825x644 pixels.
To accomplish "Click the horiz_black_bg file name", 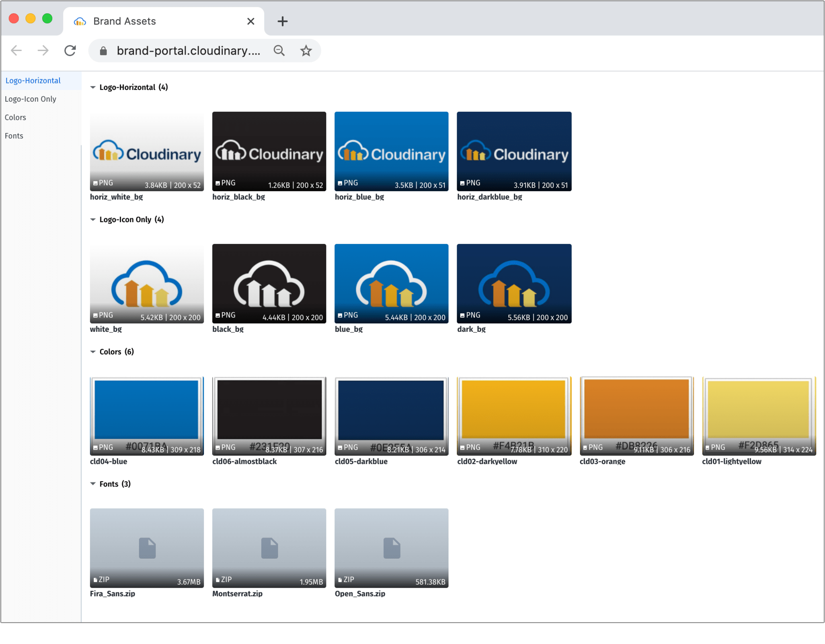I will [x=239, y=197].
